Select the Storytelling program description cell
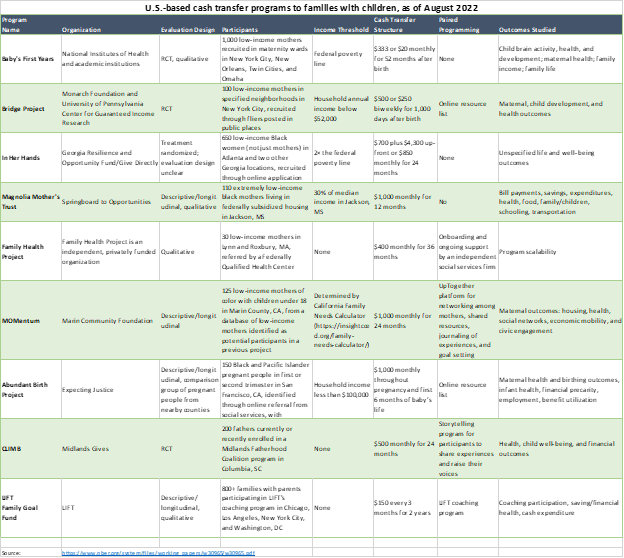 point(467,448)
